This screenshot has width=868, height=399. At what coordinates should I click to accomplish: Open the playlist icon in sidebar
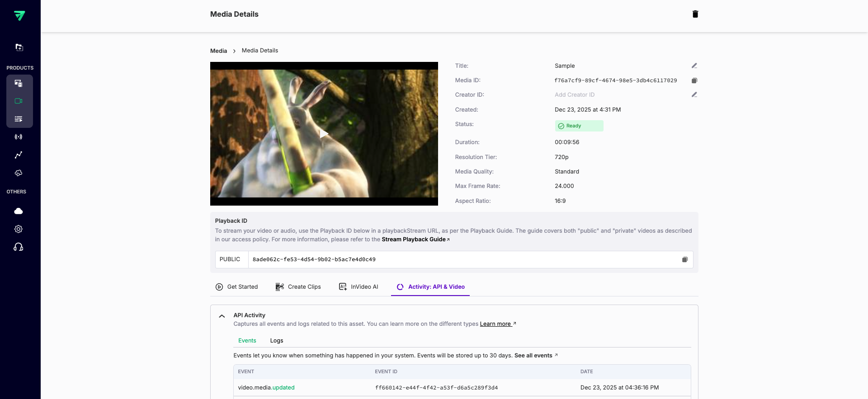(x=19, y=119)
